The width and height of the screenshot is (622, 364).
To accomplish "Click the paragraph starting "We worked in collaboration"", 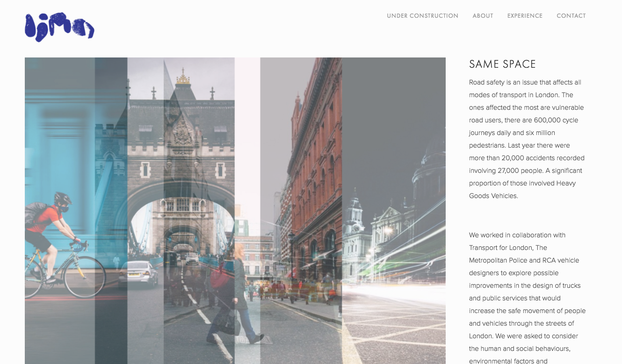I will pos(527,298).
